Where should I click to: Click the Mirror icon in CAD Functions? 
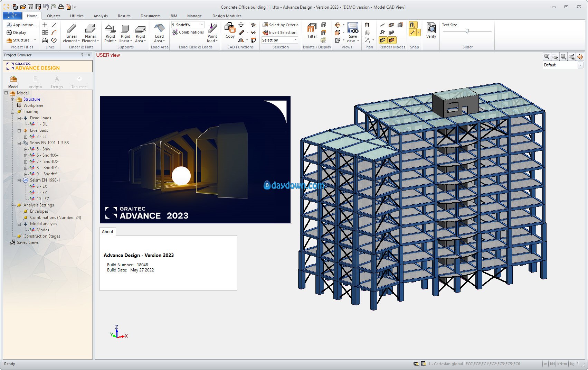(241, 40)
